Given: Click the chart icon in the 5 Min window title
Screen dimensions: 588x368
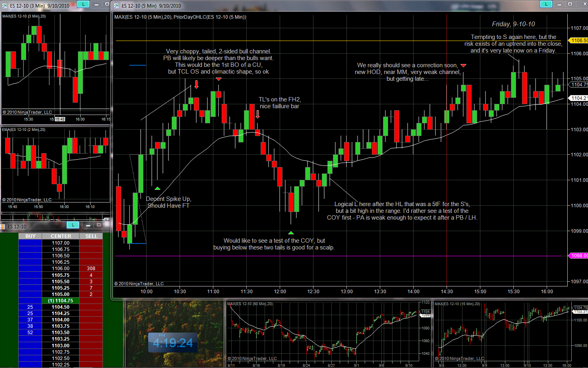Looking at the screenshot, I should click(x=116, y=6).
